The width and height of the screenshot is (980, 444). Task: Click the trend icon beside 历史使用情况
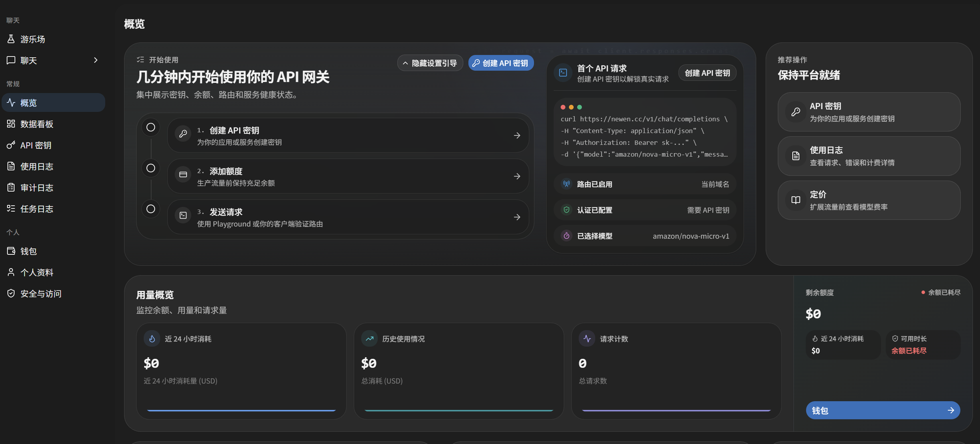pos(369,339)
